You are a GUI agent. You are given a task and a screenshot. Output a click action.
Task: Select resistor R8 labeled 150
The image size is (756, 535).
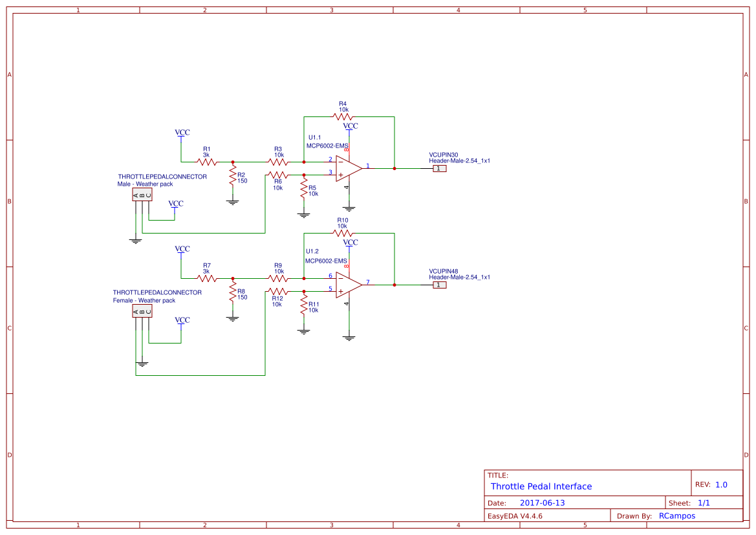click(232, 292)
